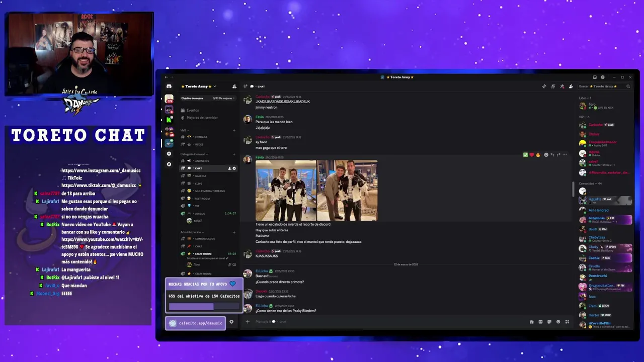Toggle the member list icon
This screenshot has width=644, height=362.
(571, 86)
